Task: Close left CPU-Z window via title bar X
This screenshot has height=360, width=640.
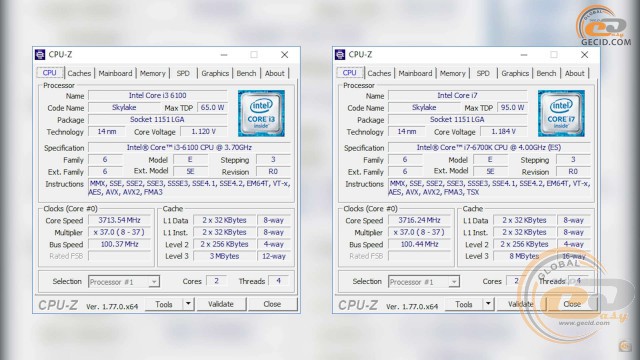Action: click(x=284, y=55)
